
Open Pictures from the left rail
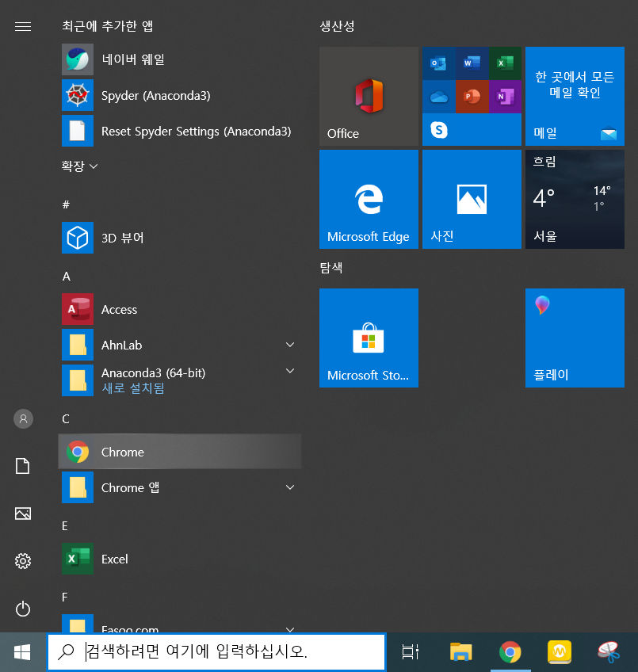click(x=23, y=514)
